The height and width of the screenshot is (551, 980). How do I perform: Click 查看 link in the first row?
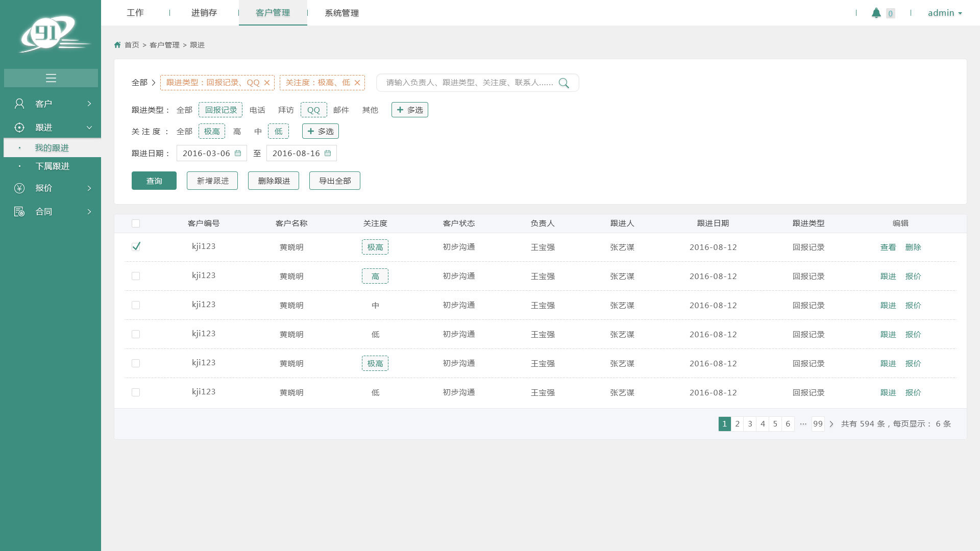tap(888, 247)
